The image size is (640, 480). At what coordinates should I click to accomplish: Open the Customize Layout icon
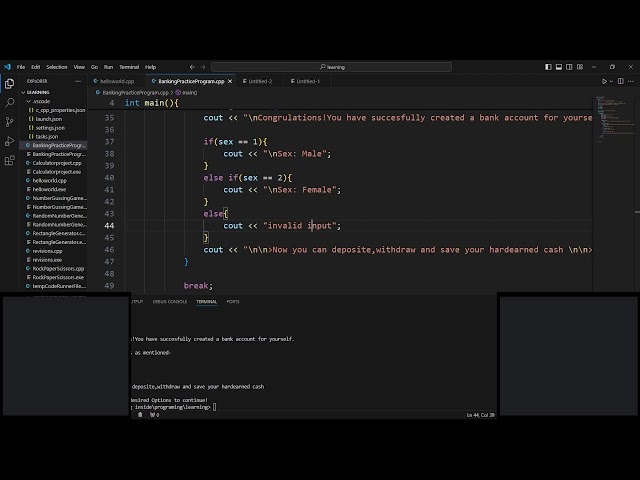point(580,67)
